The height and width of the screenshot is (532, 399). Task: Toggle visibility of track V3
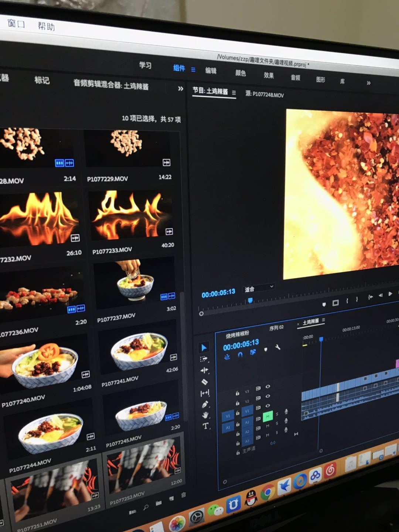tap(268, 386)
